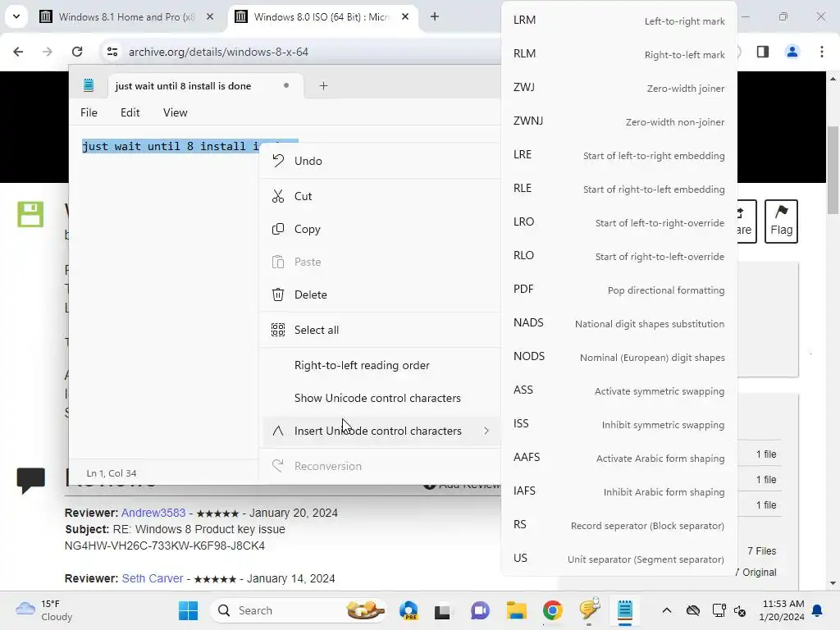Viewport: 840px width, 630px height.
Task: Open reviewer Seth Carver profile link
Action: [x=153, y=578]
